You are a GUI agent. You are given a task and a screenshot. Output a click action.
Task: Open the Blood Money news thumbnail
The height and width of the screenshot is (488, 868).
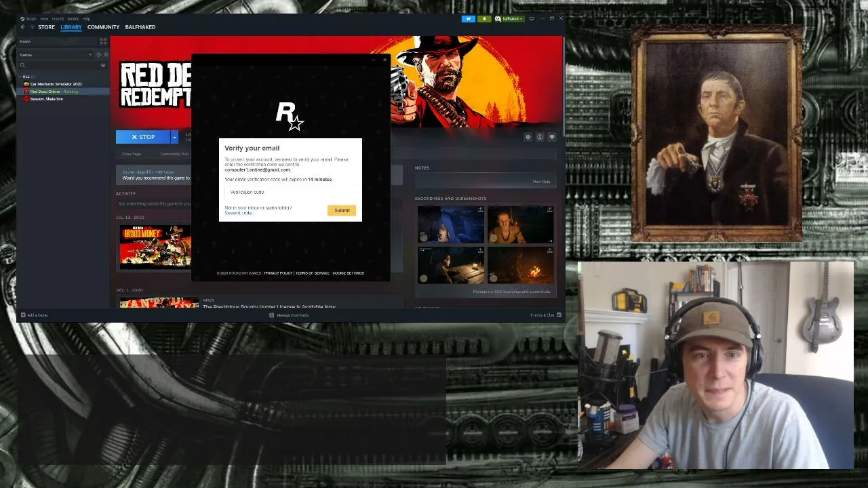[x=155, y=247]
